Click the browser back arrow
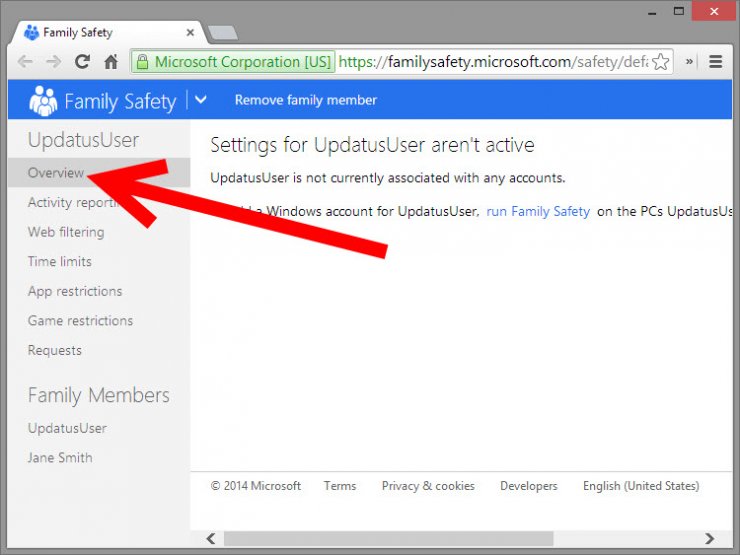The image size is (740, 555). (26, 62)
